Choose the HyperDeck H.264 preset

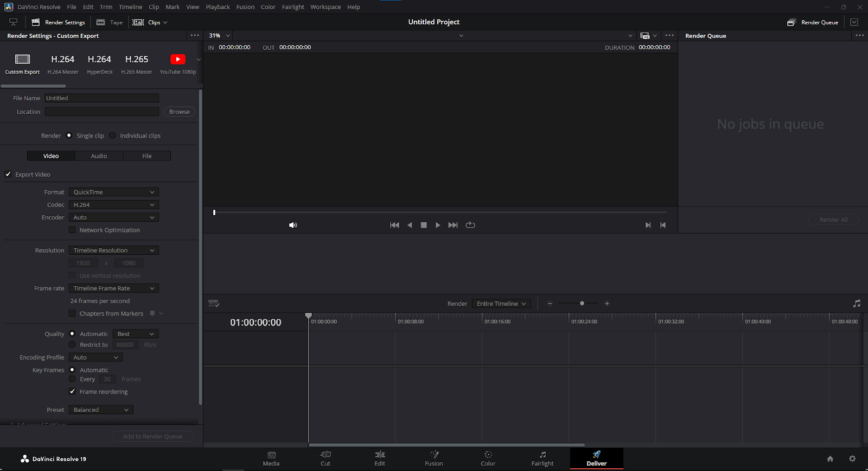(100, 63)
